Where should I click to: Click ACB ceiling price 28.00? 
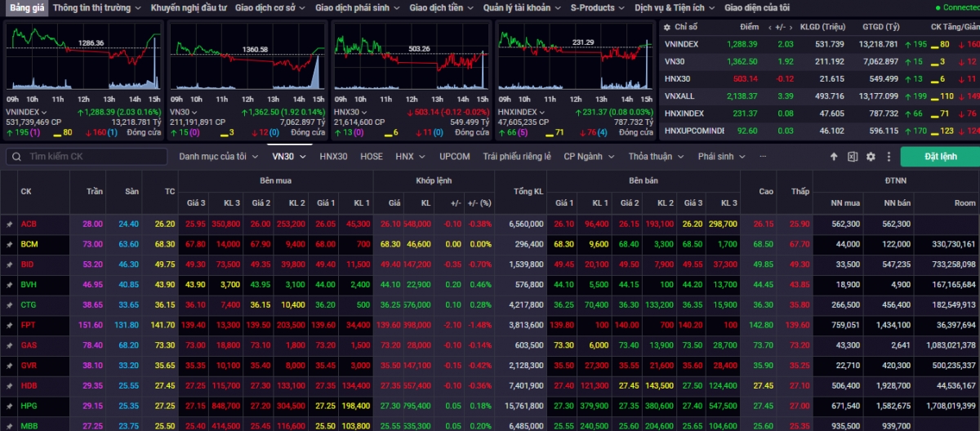(92, 224)
